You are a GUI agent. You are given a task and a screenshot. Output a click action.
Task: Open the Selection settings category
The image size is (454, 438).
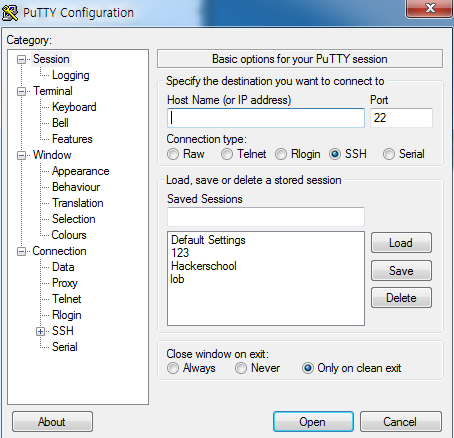tap(74, 219)
